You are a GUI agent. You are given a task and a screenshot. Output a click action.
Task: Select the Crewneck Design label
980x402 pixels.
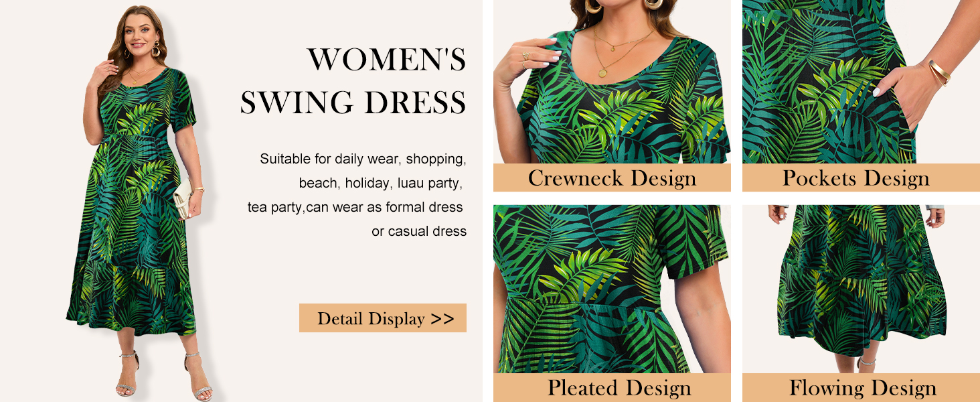click(x=612, y=178)
